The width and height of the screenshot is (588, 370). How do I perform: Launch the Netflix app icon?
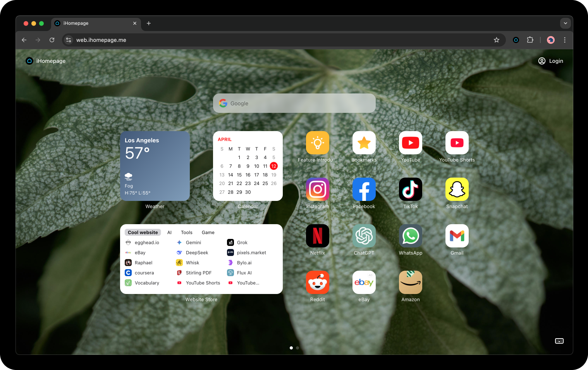coord(318,236)
